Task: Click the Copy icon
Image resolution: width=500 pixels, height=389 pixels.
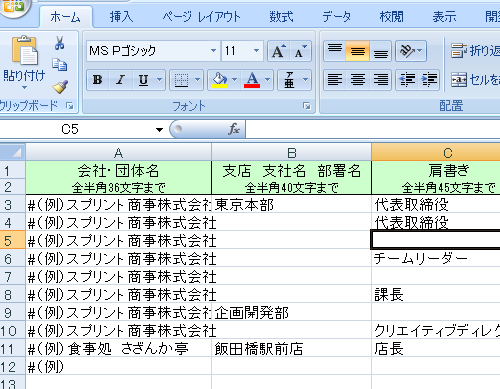Action: point(60,65)
